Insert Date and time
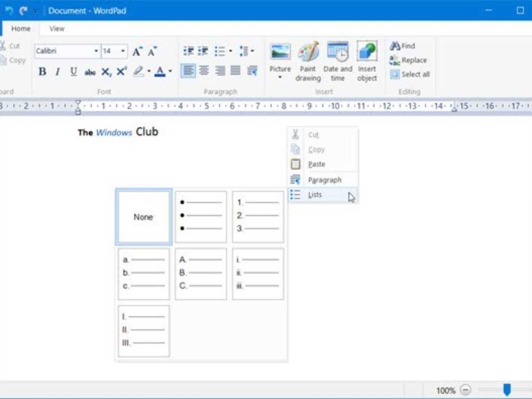The height and width of the screenshot is (399, 532). [337, 62]
